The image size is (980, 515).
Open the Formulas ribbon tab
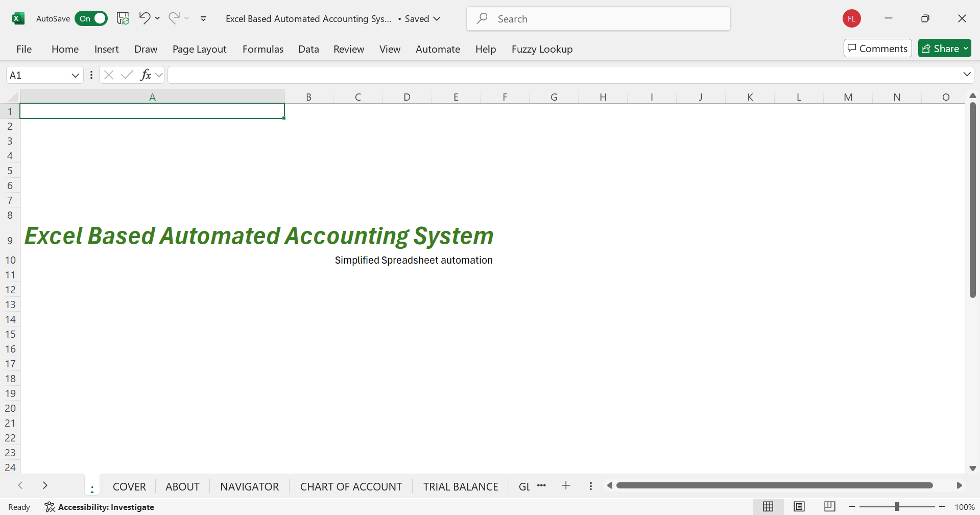click(x=263, y=49)
